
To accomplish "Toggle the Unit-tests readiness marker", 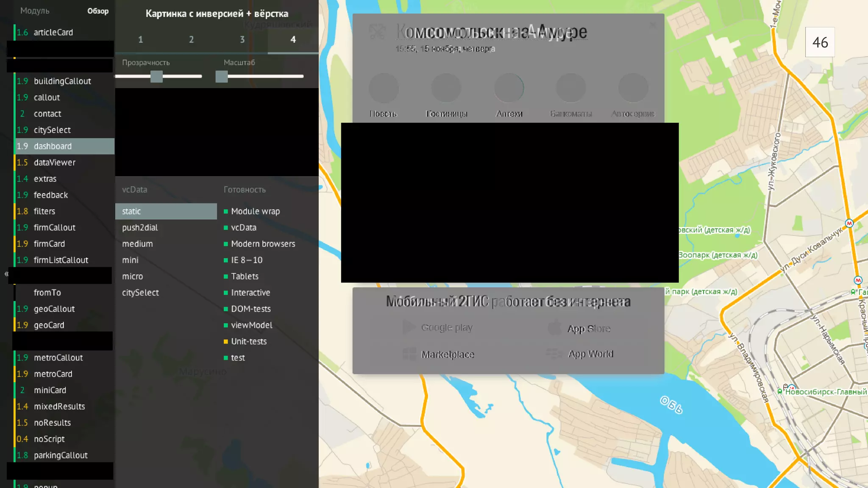I will click(226, 341).
